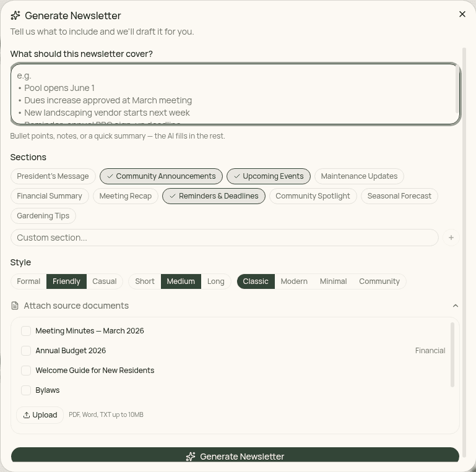Click the Upload button

click(40, 414)
